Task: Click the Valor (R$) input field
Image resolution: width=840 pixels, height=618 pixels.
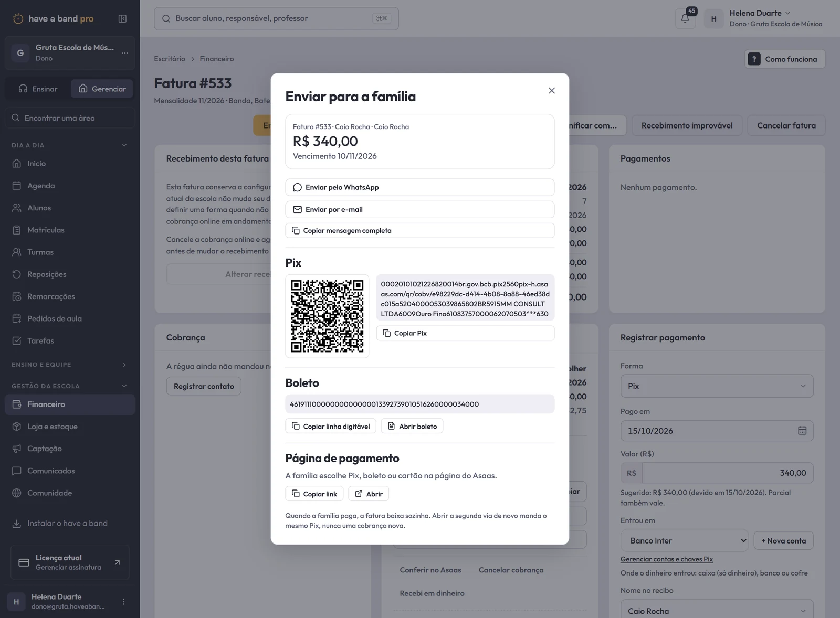Action: click(x=728, y=473)
